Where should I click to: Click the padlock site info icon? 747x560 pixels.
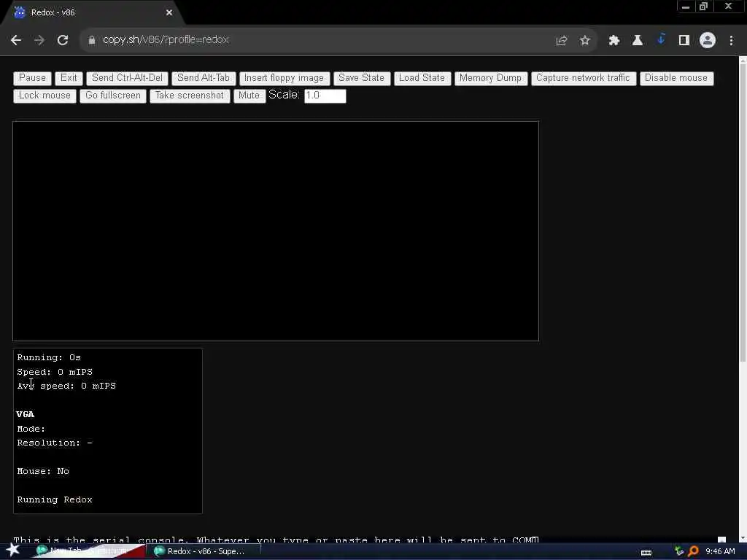click(92, 41)
